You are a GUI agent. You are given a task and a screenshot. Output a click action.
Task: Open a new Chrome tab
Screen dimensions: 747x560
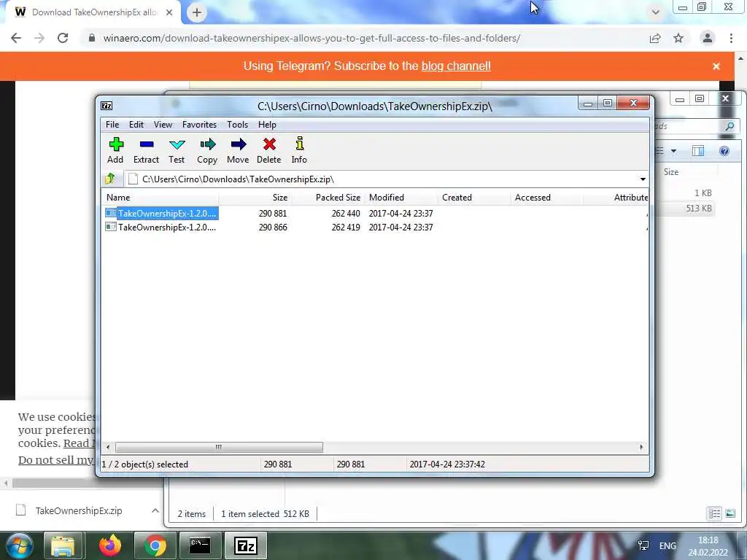pos(197,12)
